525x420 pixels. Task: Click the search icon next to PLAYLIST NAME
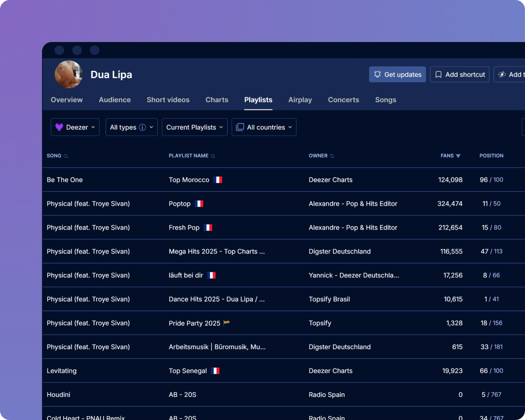[212, 156]
